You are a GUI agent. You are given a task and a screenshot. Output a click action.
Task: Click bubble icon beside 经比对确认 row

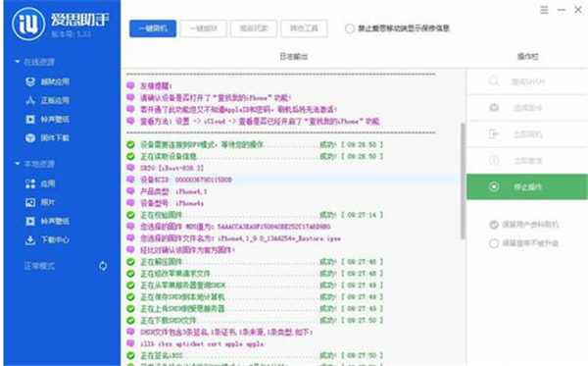click(130, 249)
